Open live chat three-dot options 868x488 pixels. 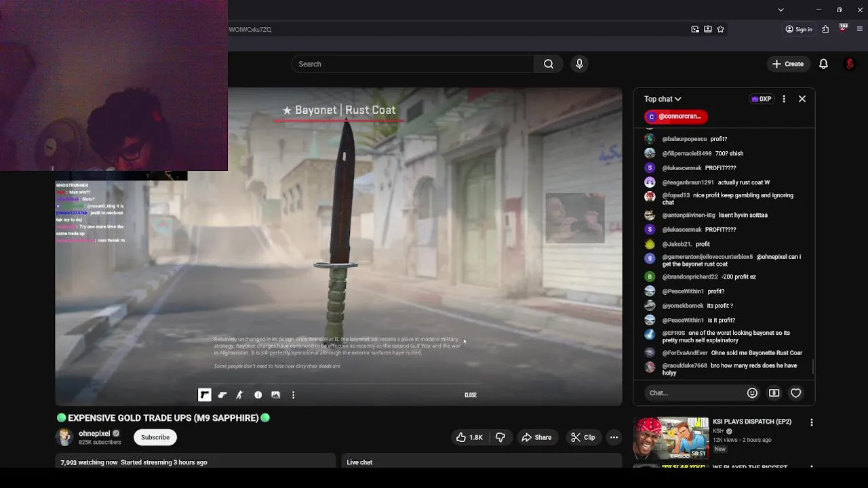pyautogui.click(x=784, y=99)
